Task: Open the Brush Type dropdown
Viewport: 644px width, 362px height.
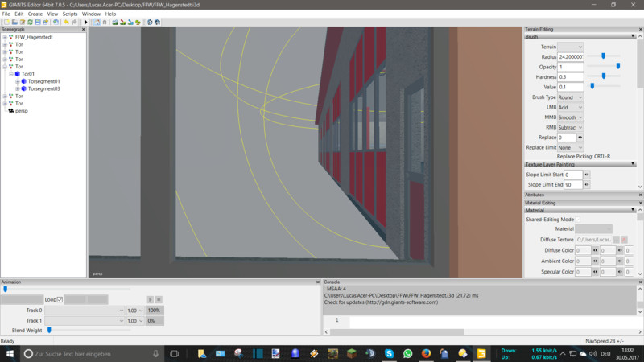Action: [570, 97]
